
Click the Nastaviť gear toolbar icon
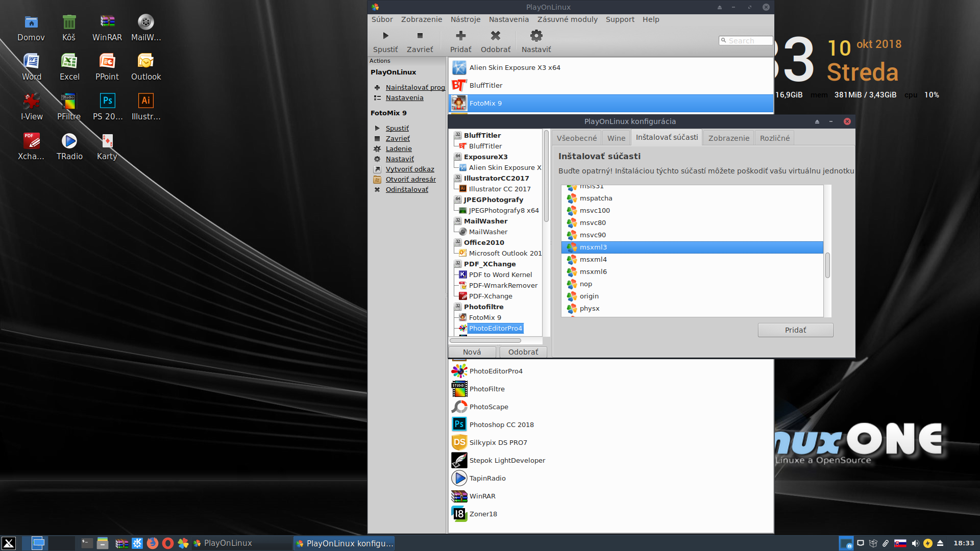pyautogui.click(x=536, y=36)
